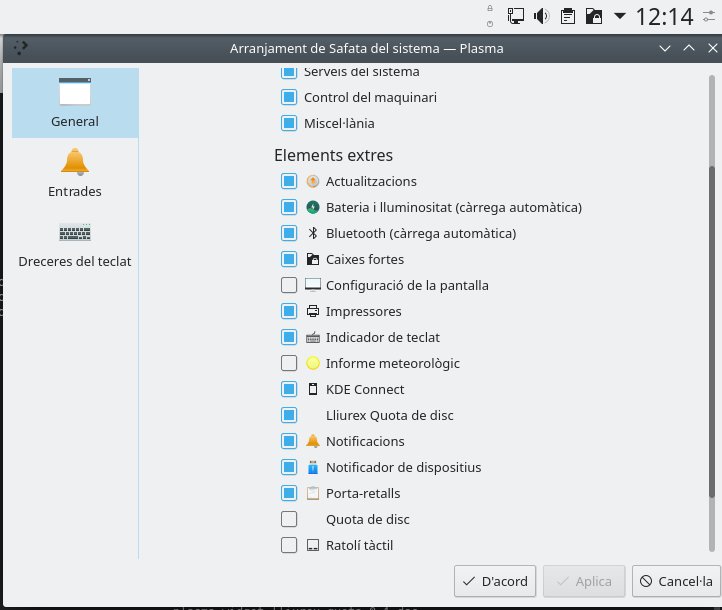This screenshot has width=722, height=610.
Task: Open the Dreceres del teclat section
Action: tap(75, 244)
